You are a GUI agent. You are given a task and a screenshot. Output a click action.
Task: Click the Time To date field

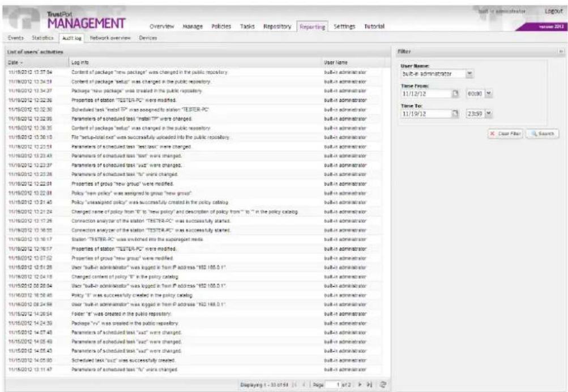(426, 114)
